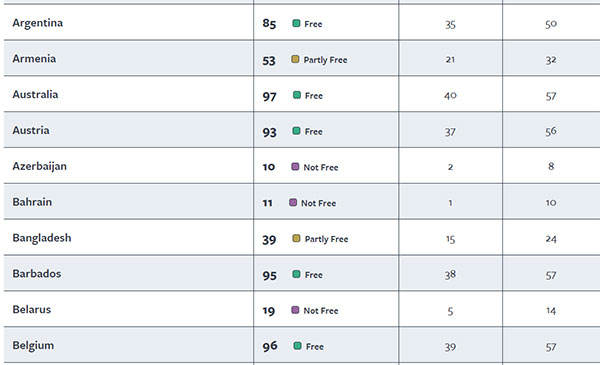Click Belarus total score 19
This screenshot has height=365, width=600.
tap(269, 311)
